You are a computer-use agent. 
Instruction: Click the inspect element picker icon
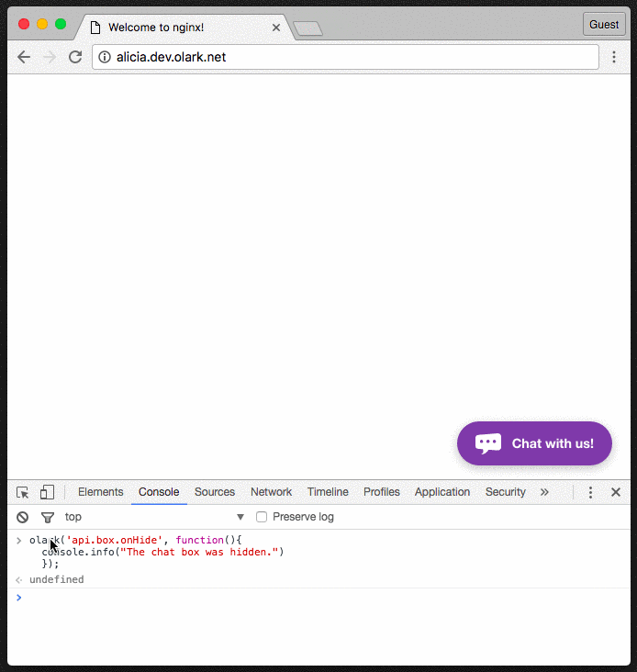23,492
